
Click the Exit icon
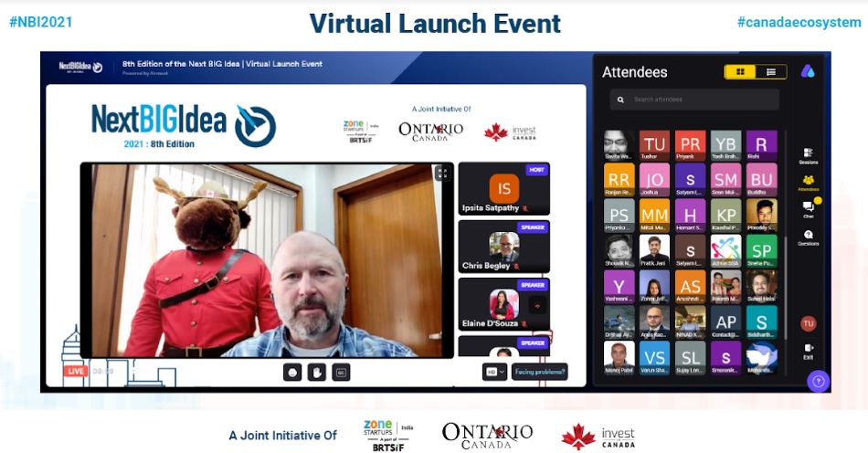point(809,351)
